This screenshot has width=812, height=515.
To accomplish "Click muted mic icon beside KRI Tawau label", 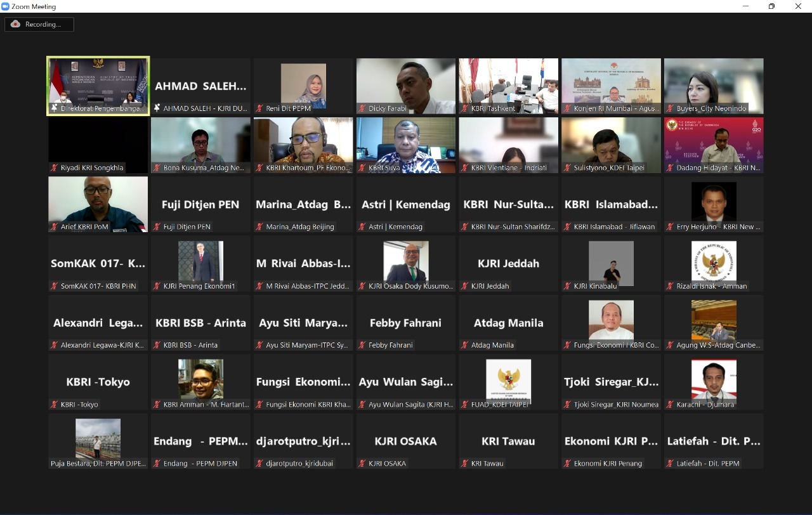I will (466, 464).
